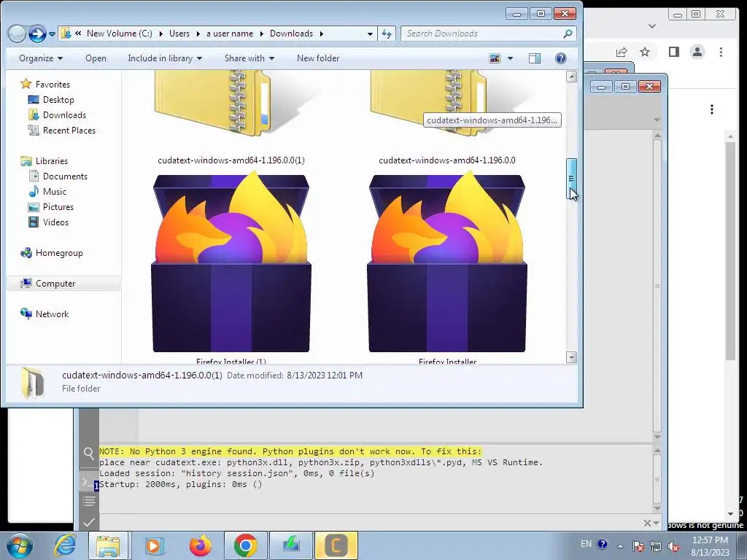
Task: Click the Users breadcrumb in address bar
Action: pyautogui.click(x=179, y=34)
